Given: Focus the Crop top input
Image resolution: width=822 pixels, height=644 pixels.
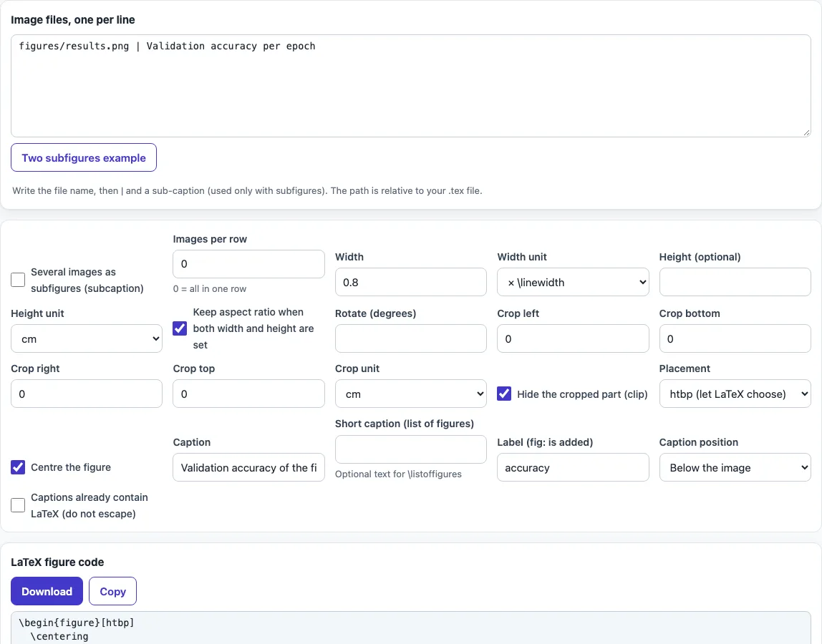Looking at the screenshot, I should [x=248, y=394].
